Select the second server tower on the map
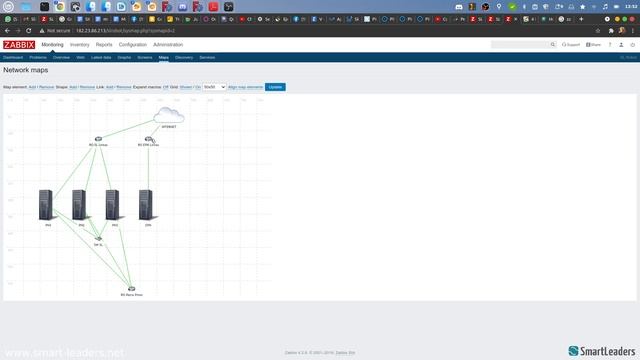Screen dimensions: 640x360 (x=80, y=205)
